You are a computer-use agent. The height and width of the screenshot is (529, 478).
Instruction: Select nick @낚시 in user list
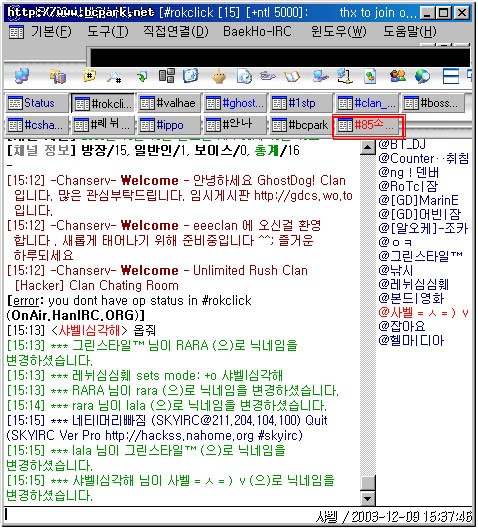pyautogui.click(x=396, y=270)
